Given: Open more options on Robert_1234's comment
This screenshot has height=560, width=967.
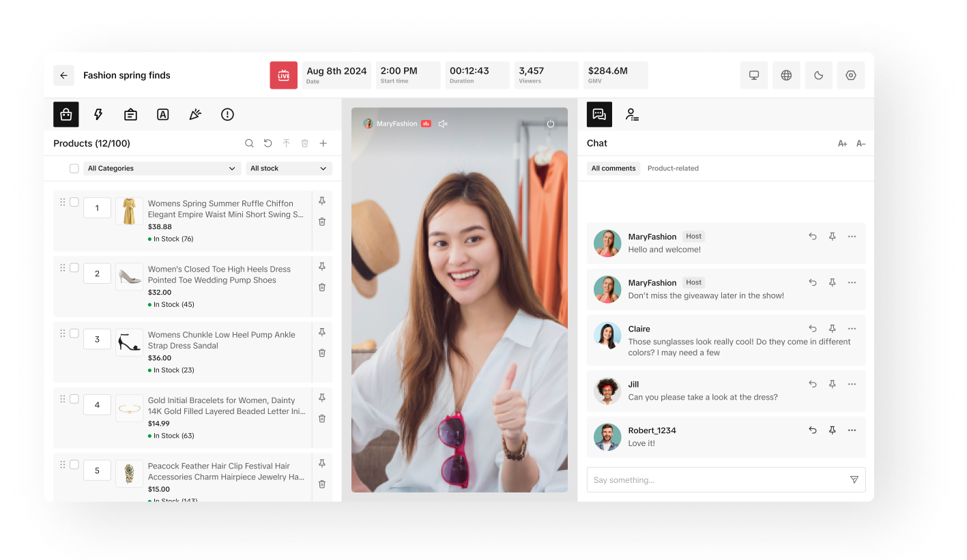Looking at the screenshot, I should 852,430.
